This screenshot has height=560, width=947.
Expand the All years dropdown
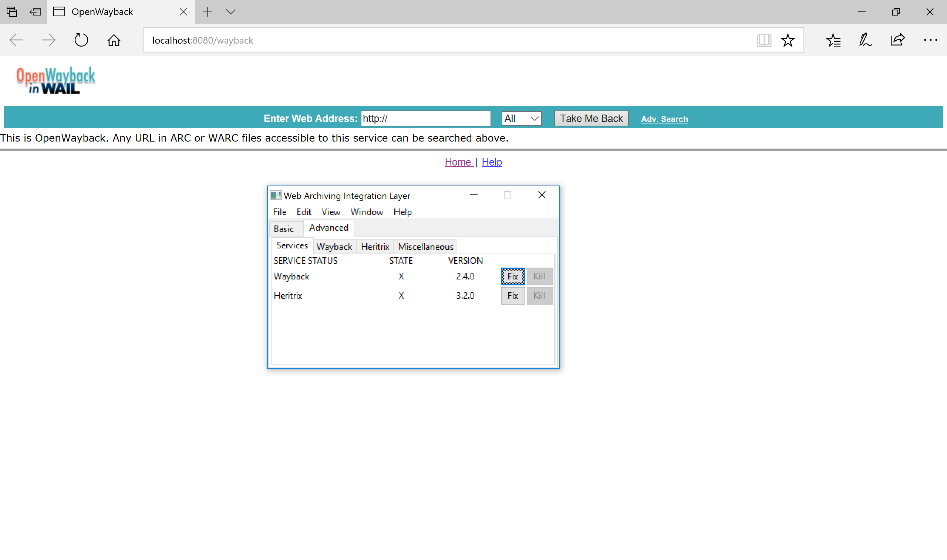[x=521, y=119]
